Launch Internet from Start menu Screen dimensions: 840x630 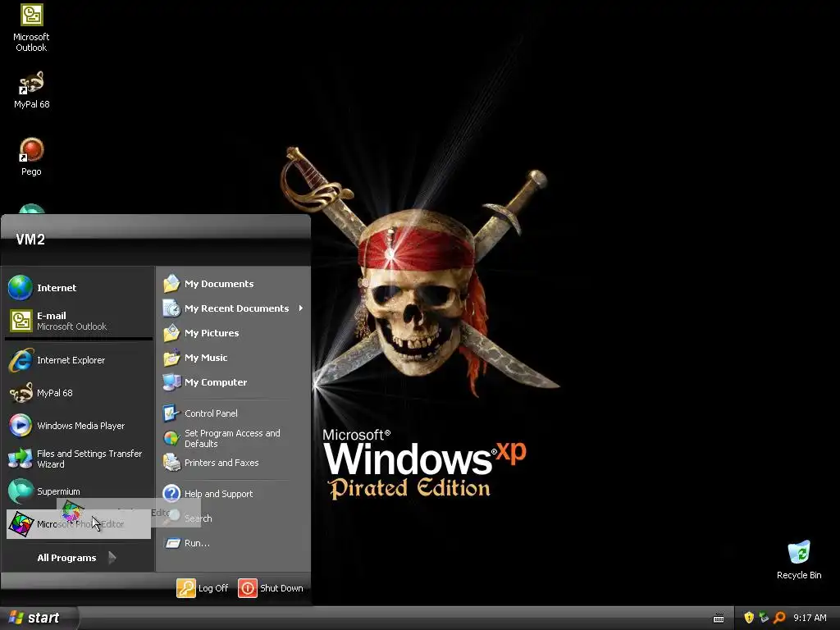tap(78, 288)
